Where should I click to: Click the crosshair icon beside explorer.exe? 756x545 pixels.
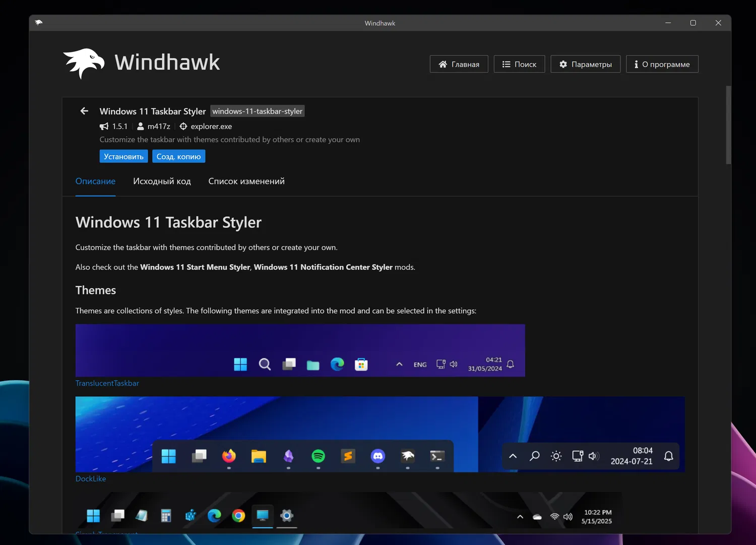click(x=183, y=127)
